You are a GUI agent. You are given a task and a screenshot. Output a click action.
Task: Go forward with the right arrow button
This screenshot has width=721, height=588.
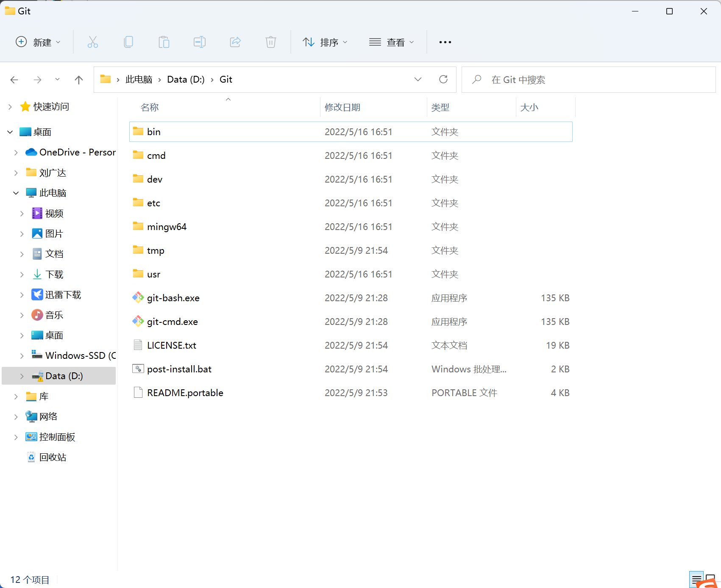(37, 80)
